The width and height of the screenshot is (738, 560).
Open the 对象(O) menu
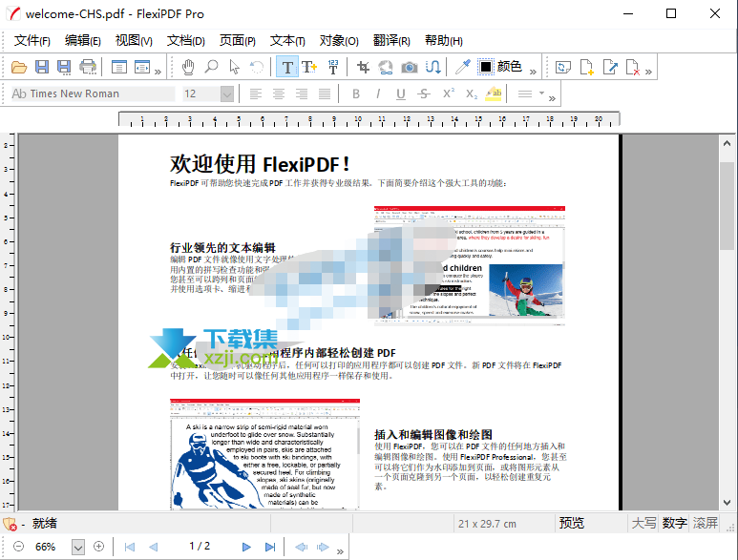(339, 40)
